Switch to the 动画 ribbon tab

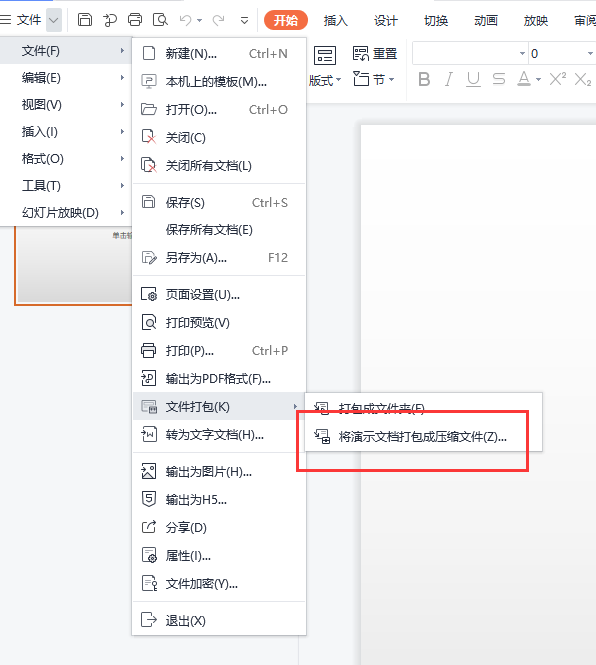[x=486, y=20]
